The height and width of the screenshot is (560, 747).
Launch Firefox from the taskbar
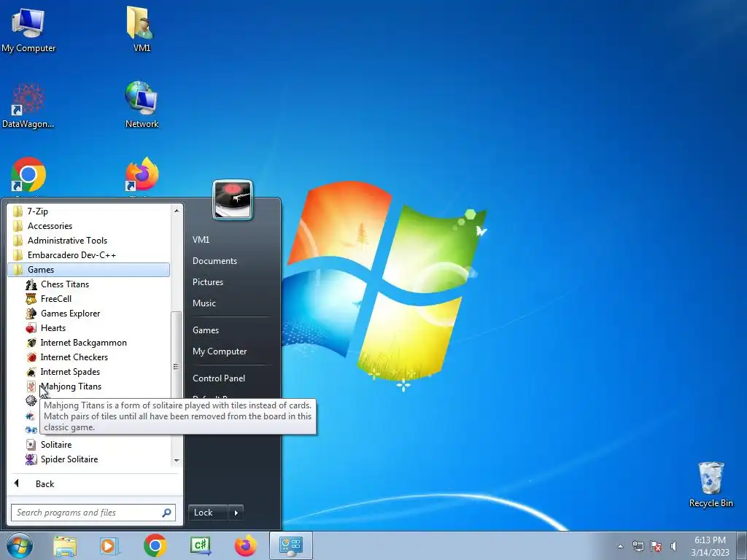245,545
